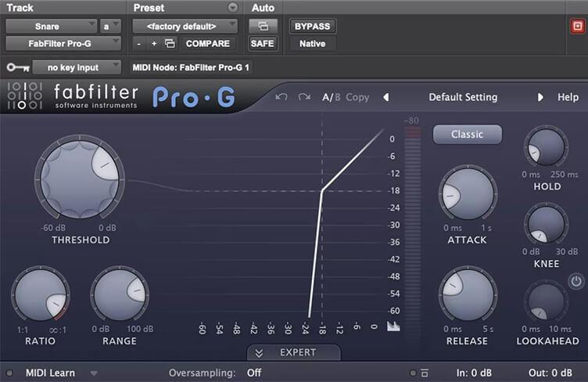Select previous preset with minus button

click(138, 44)
